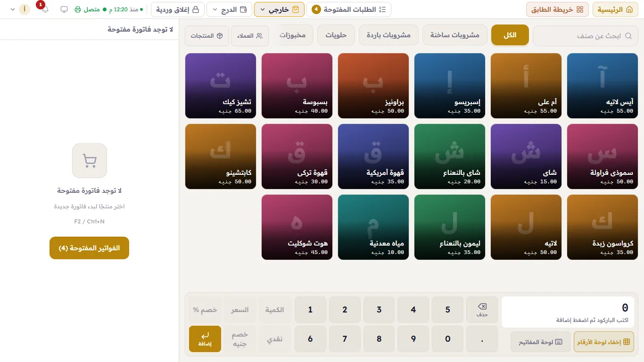Add تشيز كيك product card
644x362 pixels.
(221, 86)
